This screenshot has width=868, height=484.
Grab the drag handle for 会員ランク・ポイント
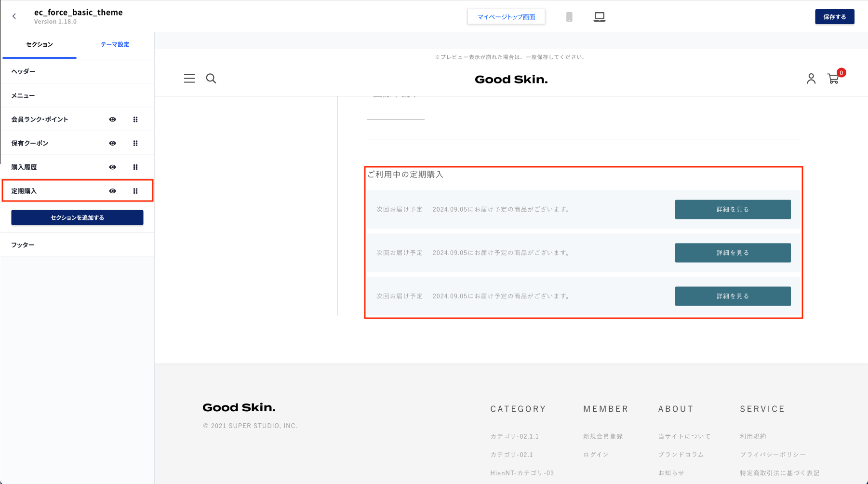click(135, 120)
